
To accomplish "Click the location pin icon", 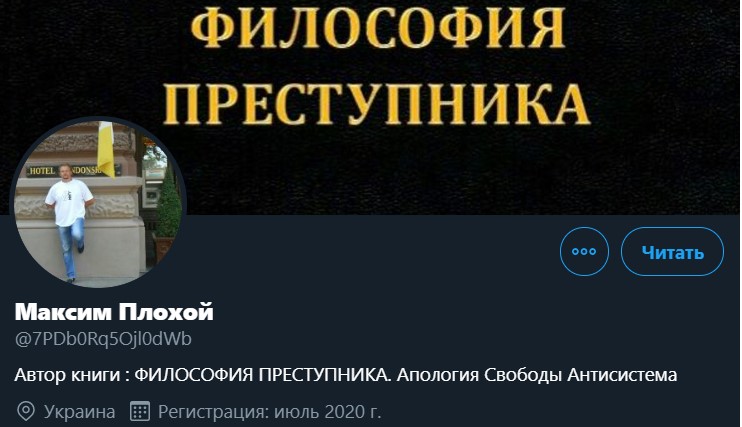I will (26, 411).
